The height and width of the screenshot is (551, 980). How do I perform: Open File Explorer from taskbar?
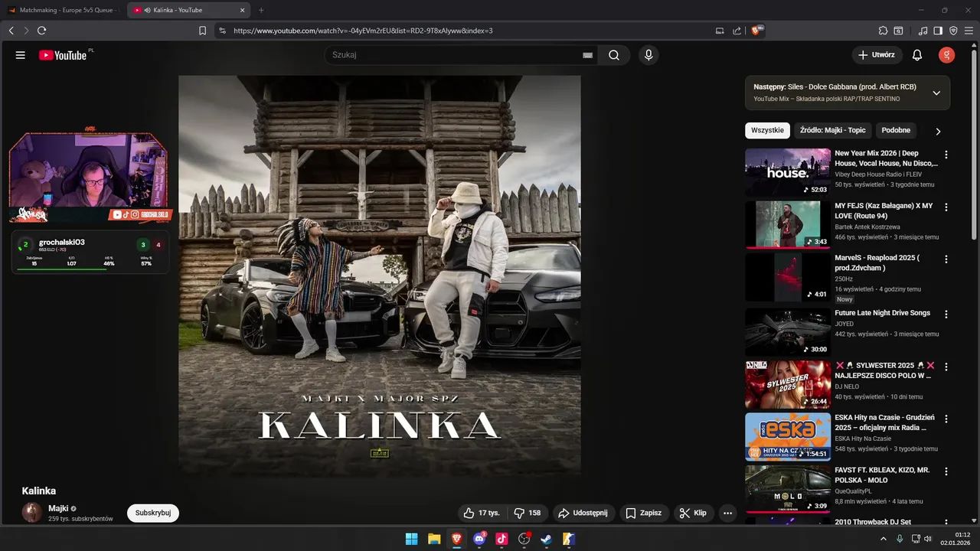click(434, 539)
